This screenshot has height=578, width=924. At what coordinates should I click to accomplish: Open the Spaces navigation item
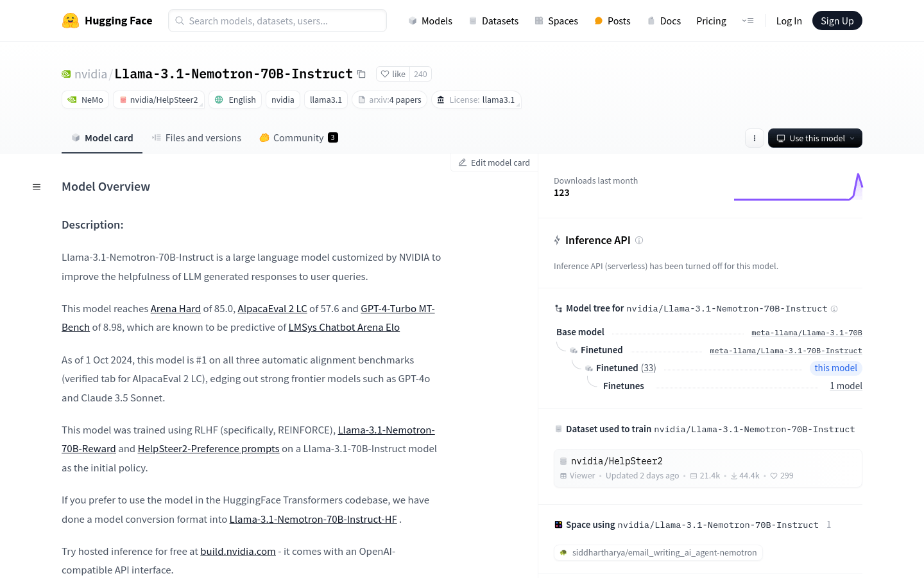556,21
